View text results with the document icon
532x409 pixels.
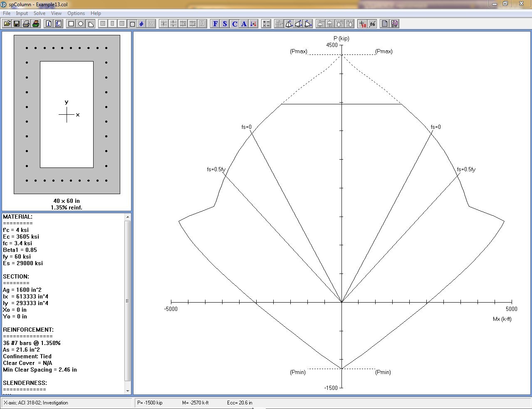[385, 24]
